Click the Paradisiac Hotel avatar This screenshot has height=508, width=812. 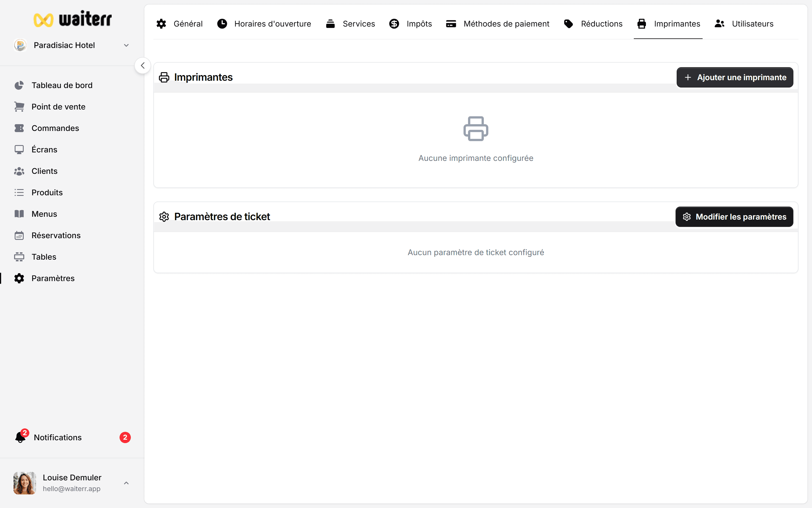(21, 45)
